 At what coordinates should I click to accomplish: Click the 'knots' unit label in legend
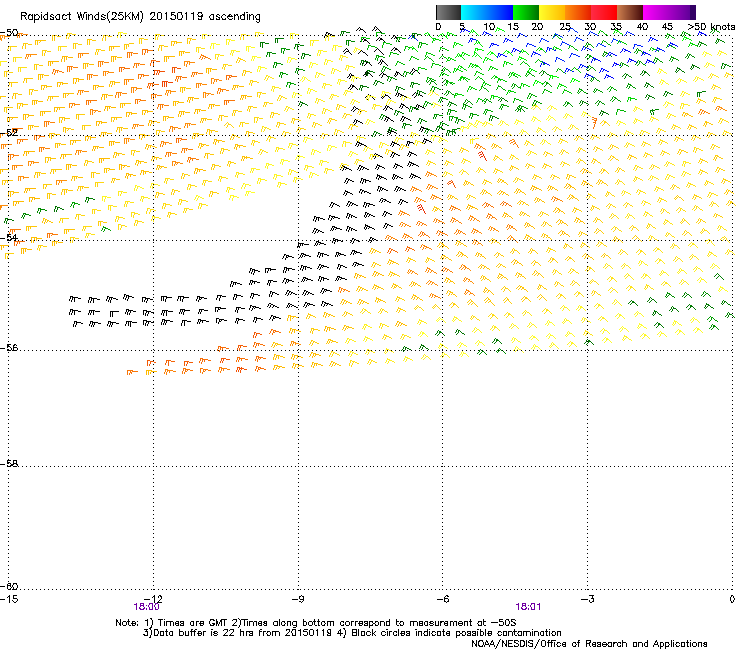[723, 27]
